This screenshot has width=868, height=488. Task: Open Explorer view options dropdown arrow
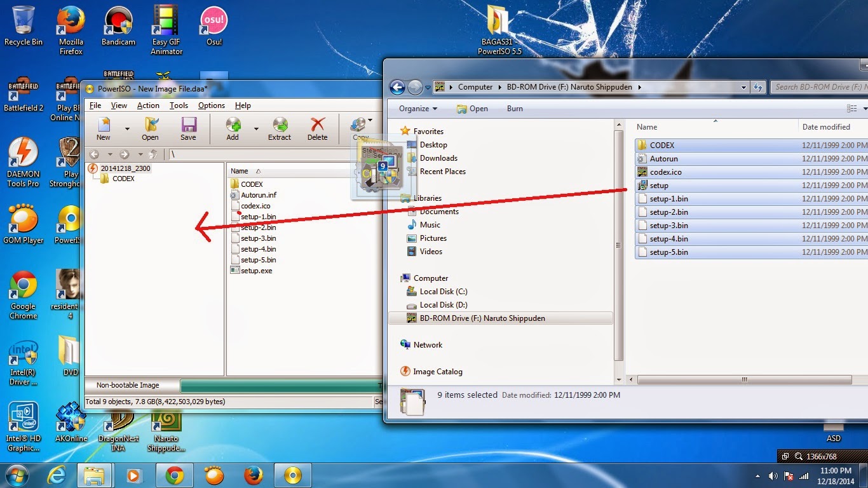tap(865, 109)
